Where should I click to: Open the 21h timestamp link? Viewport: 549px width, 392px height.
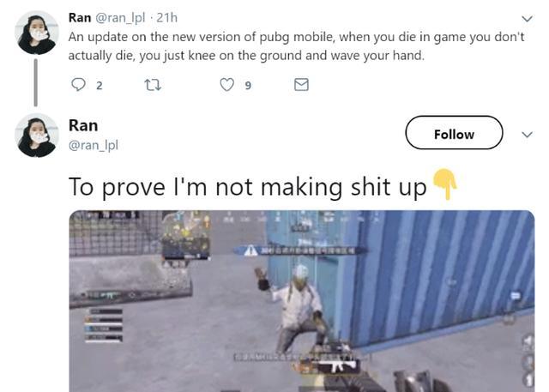pyautogui.click(x=166, y=17)
